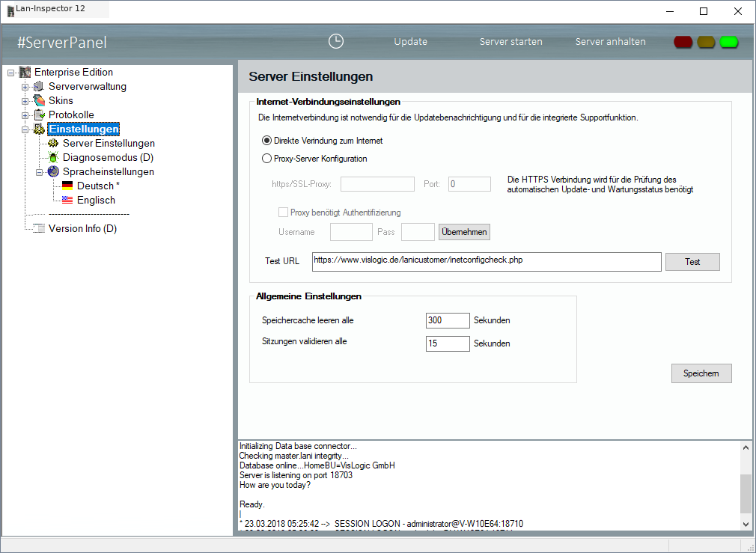This screenshot has height=553, width=756.
Task: Click the Enterprise Edition building icon
Action: [x=25, y=73]
